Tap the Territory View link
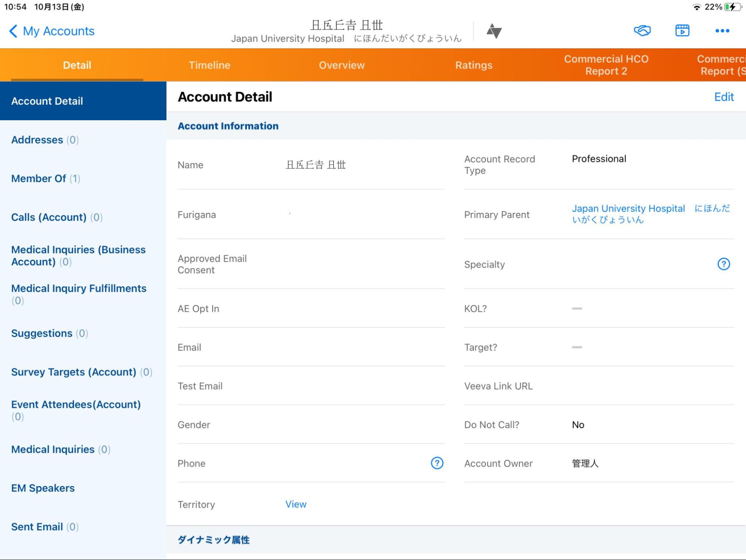Viewport: 746px width, 560px height. click(x=296, y=504)
